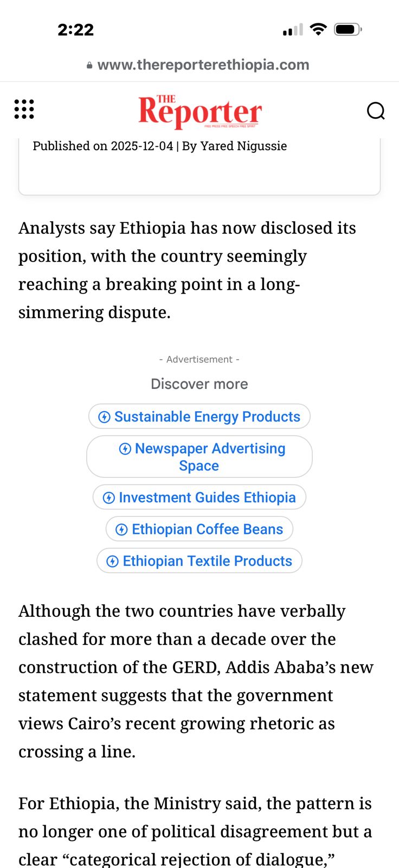Screen dimensions: 399x868
Task: Tap the Wi-Fi status icon
Action: [x=318, y=29]
